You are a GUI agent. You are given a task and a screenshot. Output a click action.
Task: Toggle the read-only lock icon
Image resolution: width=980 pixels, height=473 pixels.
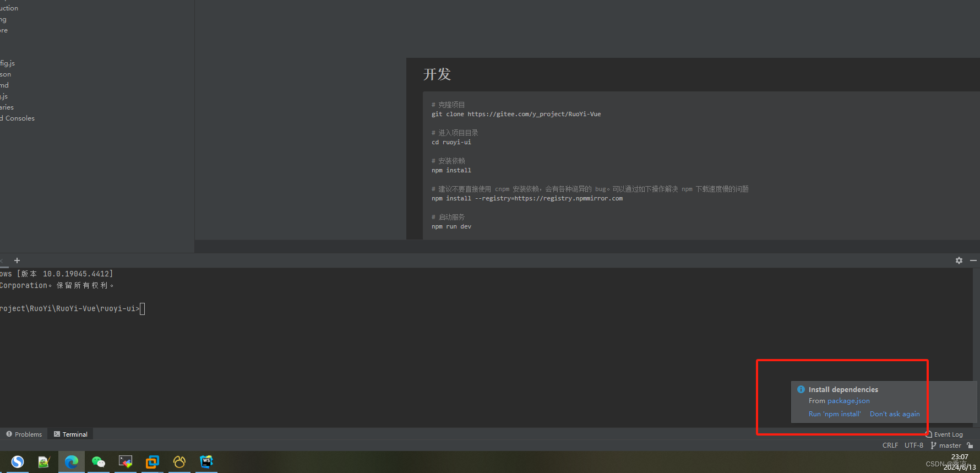pos(970,445)
